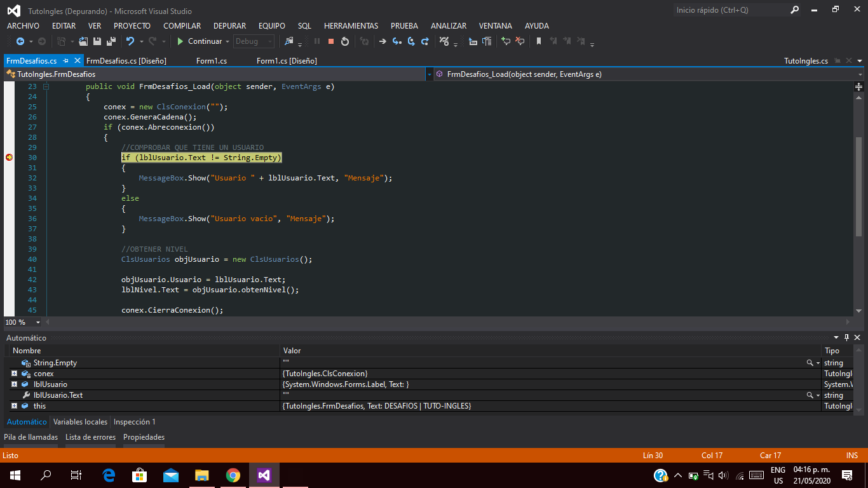This screenshot has width=868, height=488.
Task: Open the Pila de llamadas panel
Action: [x=31, y=437]
